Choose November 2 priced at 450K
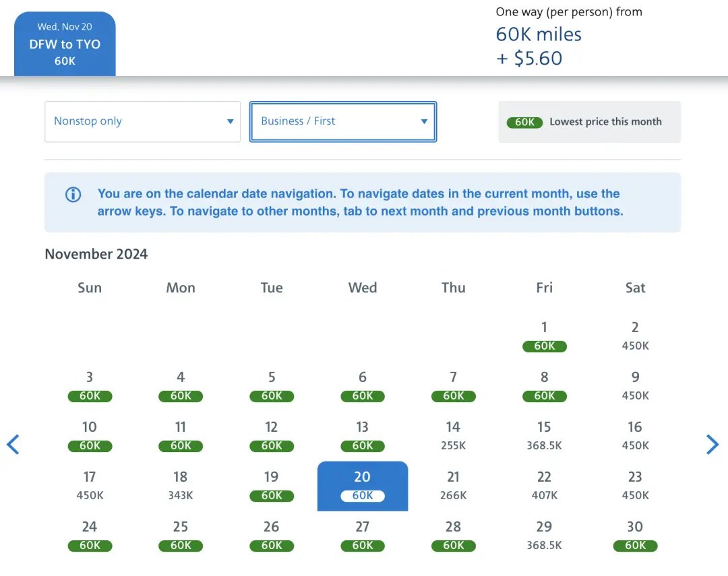Viewport: 728px width, 576px height. 635,335
